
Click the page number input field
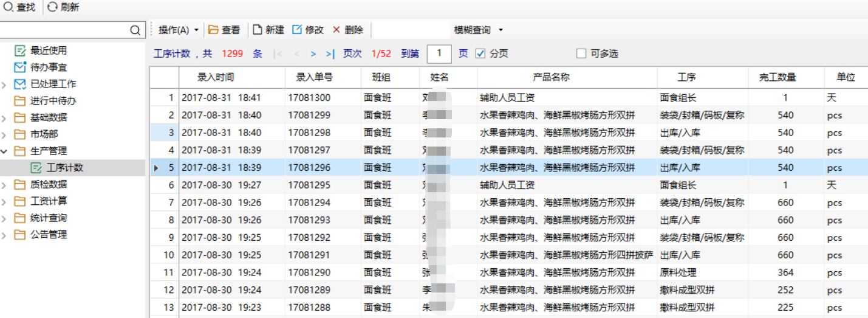pos(439,54)
